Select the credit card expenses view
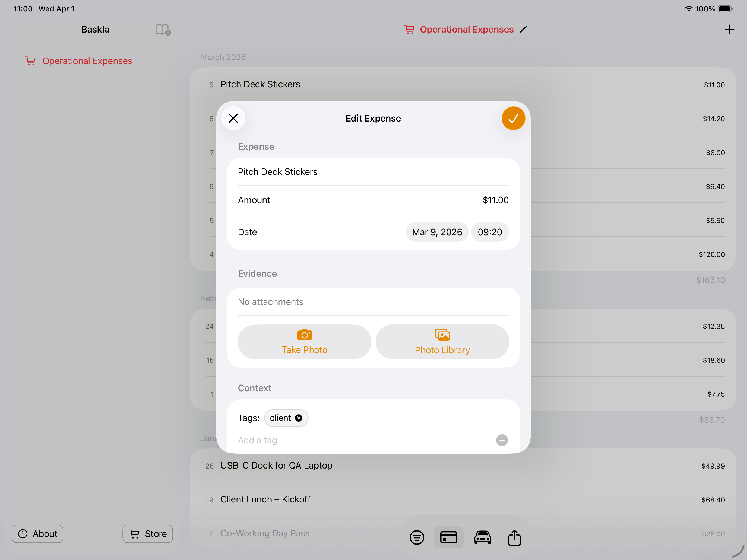The image size is (747, 560). pyautogui.click(x=448, y=537)
